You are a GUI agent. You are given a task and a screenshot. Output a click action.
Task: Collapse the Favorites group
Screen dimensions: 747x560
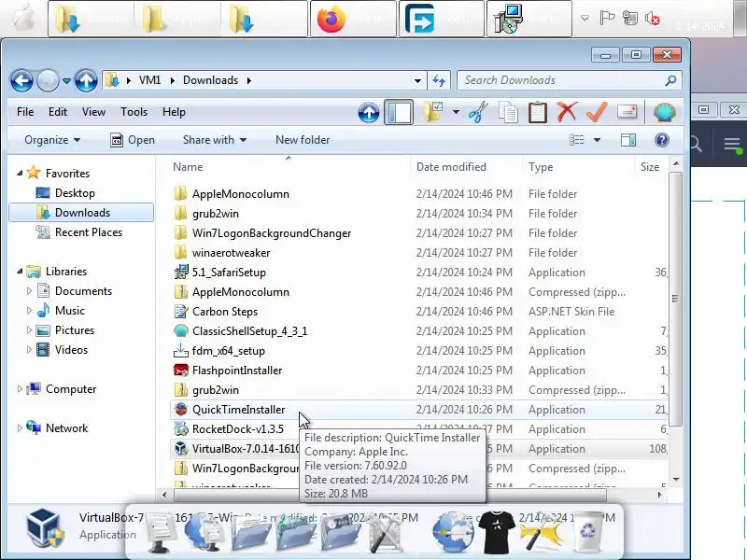[20, 174]
